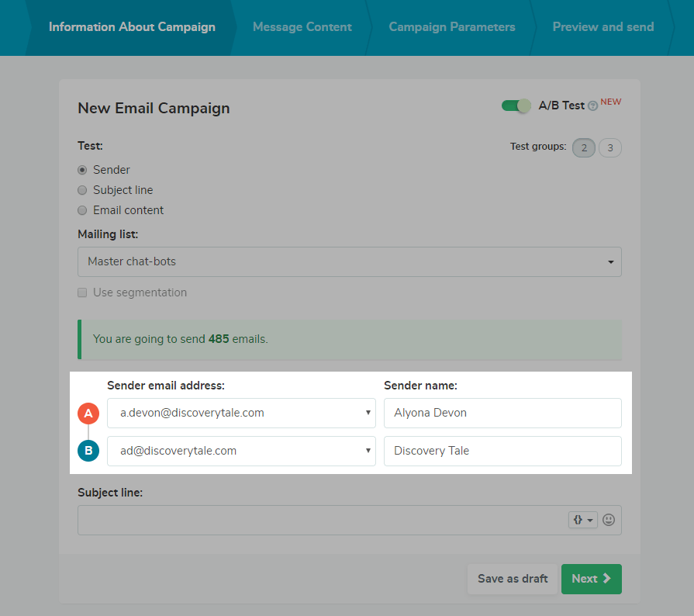Click the A/B Test help question icon
The image size is (694, 616).
593,106
